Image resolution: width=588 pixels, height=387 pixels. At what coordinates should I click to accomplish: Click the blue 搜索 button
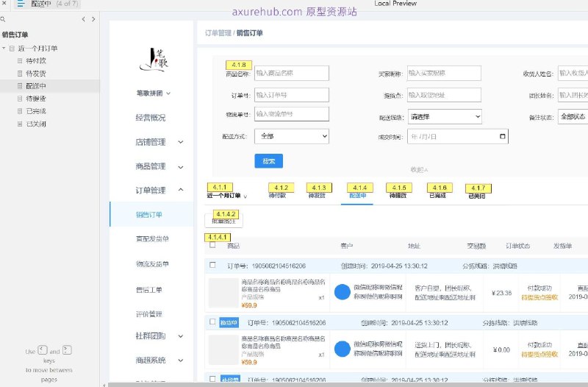pyautogui.click(x=268, y=161)
